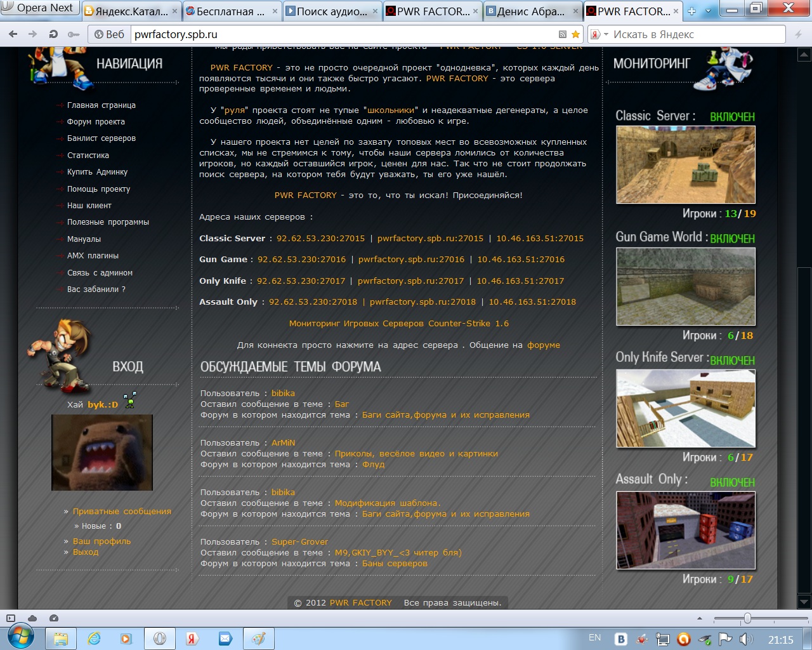The width and height of the screenshot is (812, 650).
Task: Click the back navigation arrow
Action: pos(13,34)
